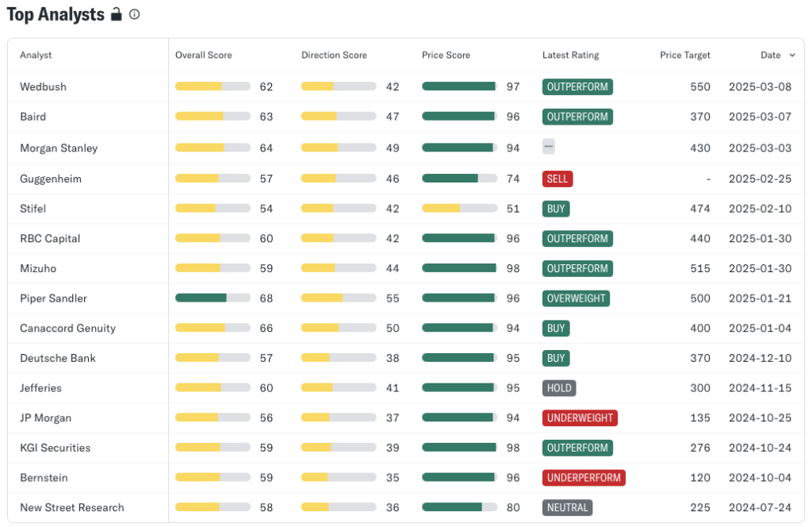Click Baird's OUTPERFORM rating badge
The height and width of the screenshot is (527, 812).
pyautogui.click(x=577, y=117)
